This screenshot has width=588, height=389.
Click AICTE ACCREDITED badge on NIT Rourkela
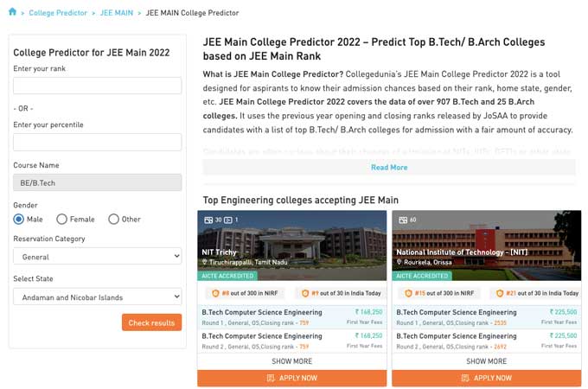click(422, 276)
